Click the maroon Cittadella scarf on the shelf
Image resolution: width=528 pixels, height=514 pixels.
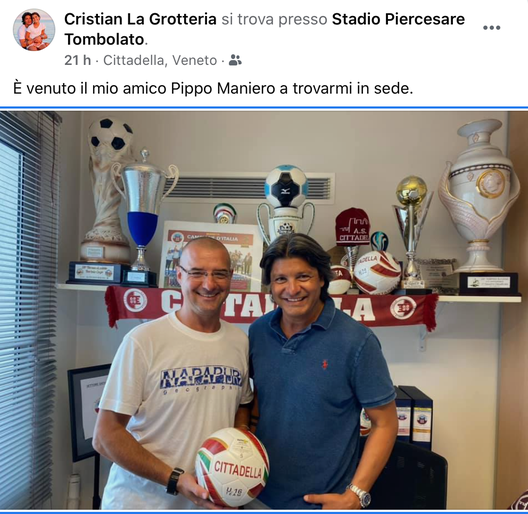point(273,307)
